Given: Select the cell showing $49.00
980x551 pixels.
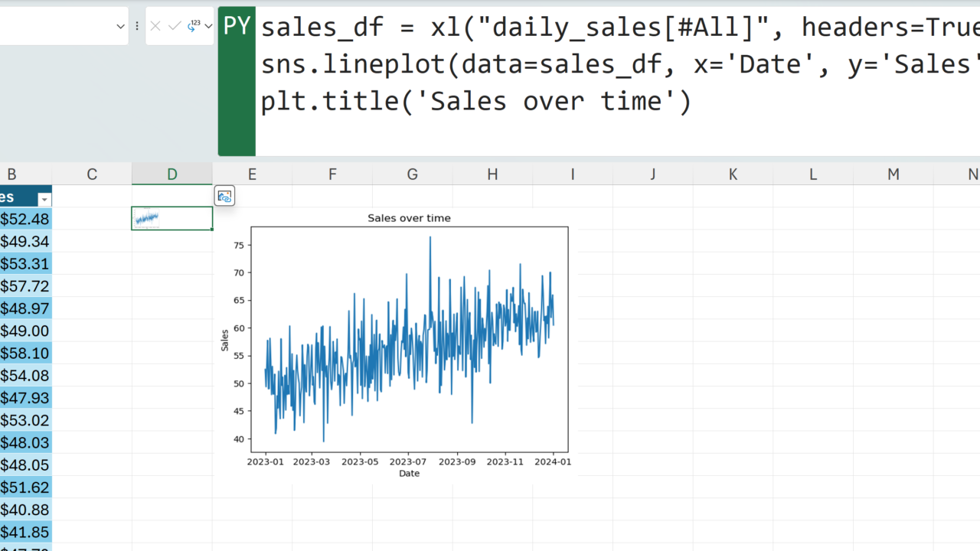Looking at the screenshot, I should pos(25,331).
